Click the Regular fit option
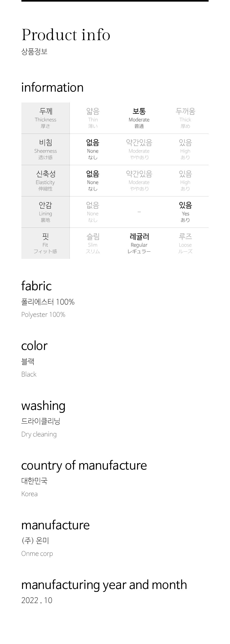The image size is (230, 644). pyautogui.click(x=139, y=243)
